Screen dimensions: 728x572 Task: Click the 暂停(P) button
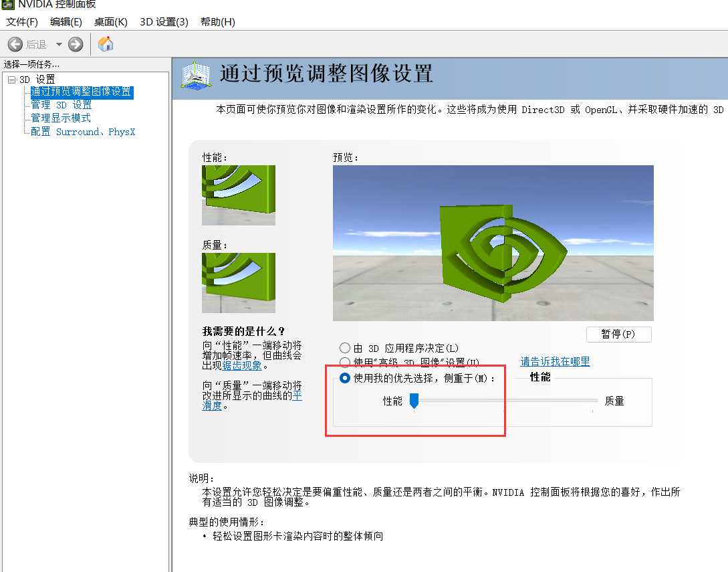click(619, 334)
